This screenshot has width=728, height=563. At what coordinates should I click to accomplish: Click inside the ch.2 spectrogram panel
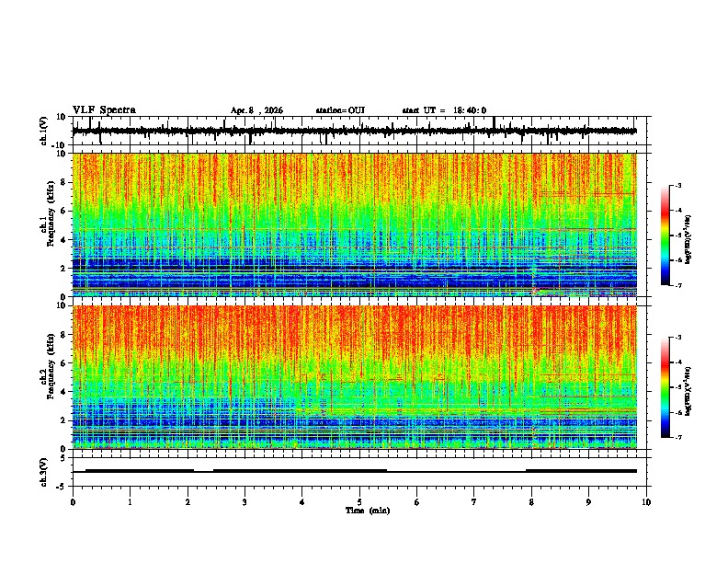pos(355,377)
